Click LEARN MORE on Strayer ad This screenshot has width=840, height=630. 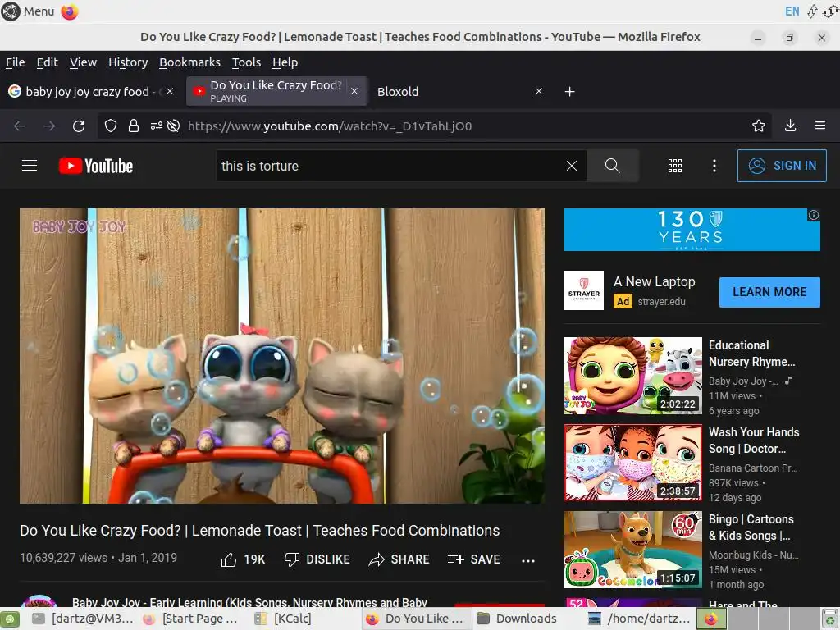[769, 292]
